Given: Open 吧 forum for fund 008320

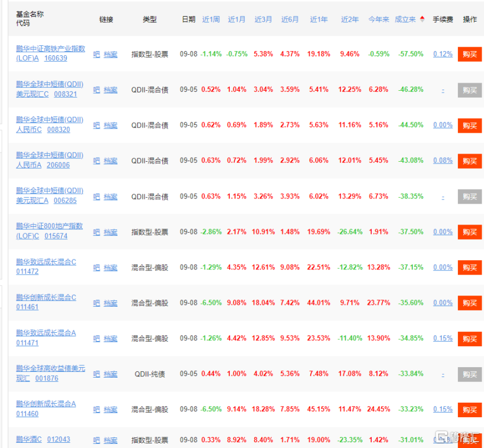Looking at the screenshot, I should 97,125.
